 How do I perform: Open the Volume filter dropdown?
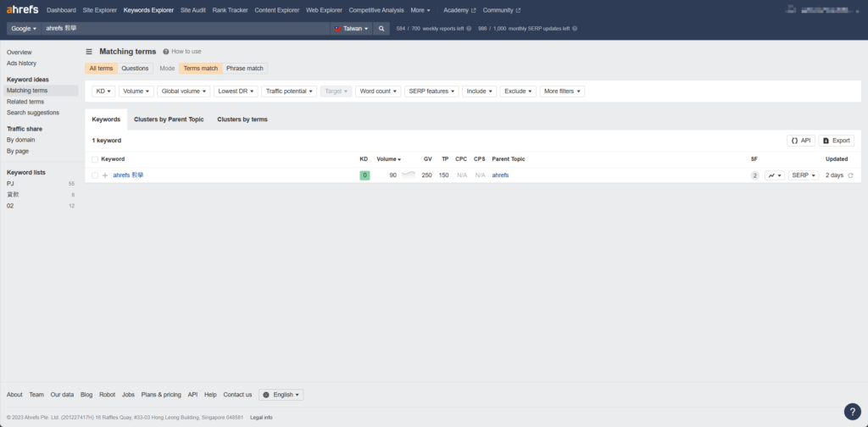136,91
